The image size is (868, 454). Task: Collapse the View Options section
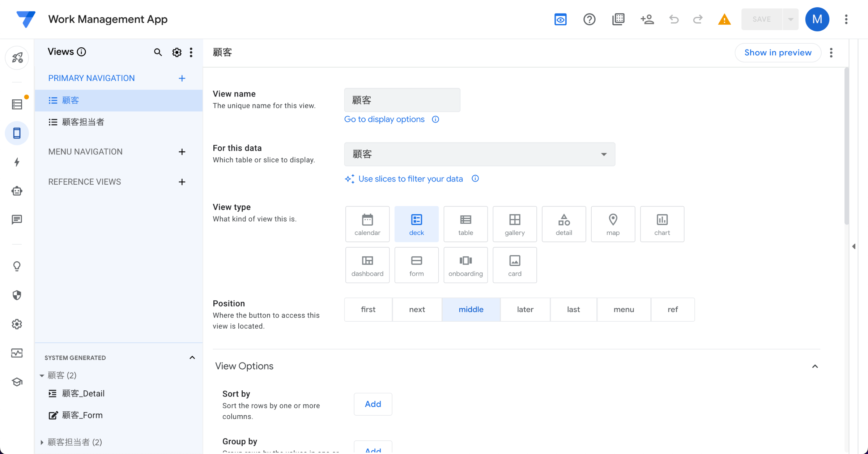815,366
